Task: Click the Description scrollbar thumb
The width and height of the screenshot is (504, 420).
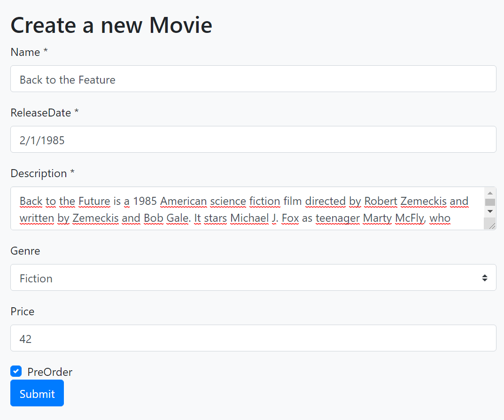Action: [x=490, y=202]
